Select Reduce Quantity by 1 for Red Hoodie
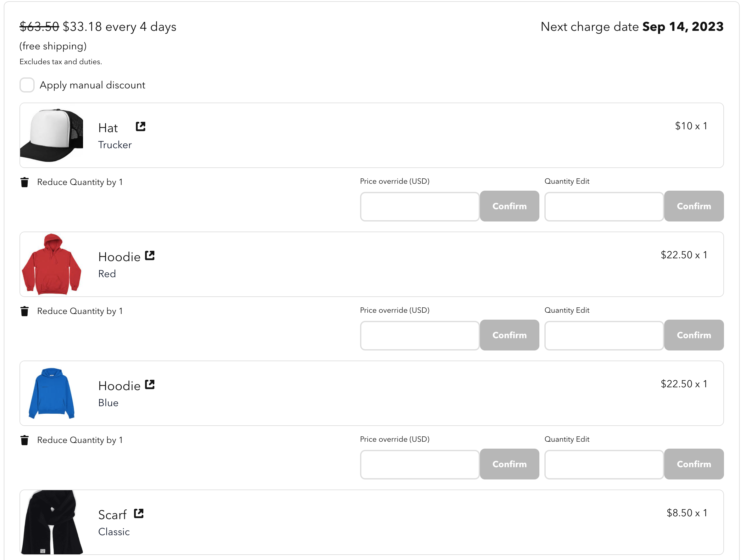The width and height of the screenshot is (746, 560). pyautogui.click(x=80, y=311)
